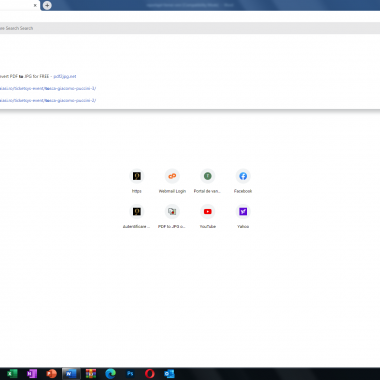The width and height of the screenshot is (380, 380).
Task: Open the Portal de van... shortcut
Action: (208, 181)
